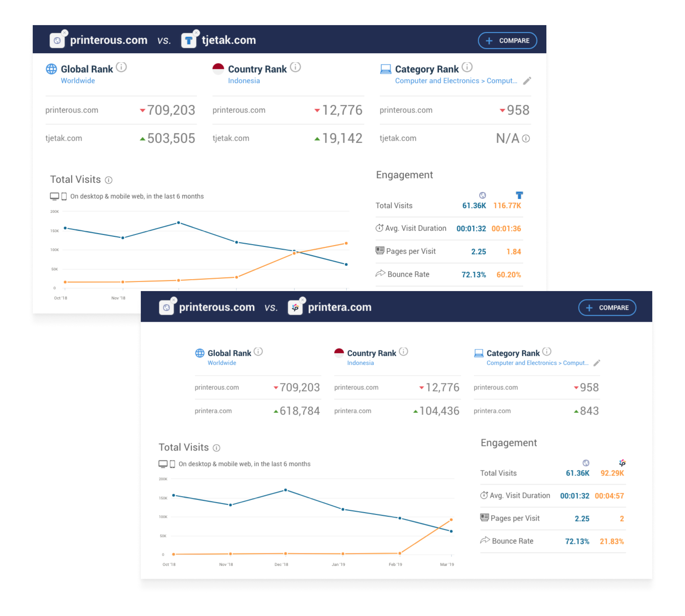
Task: Click tjetak Avg. Visit Duration 00:01:36
Action: 506,229
